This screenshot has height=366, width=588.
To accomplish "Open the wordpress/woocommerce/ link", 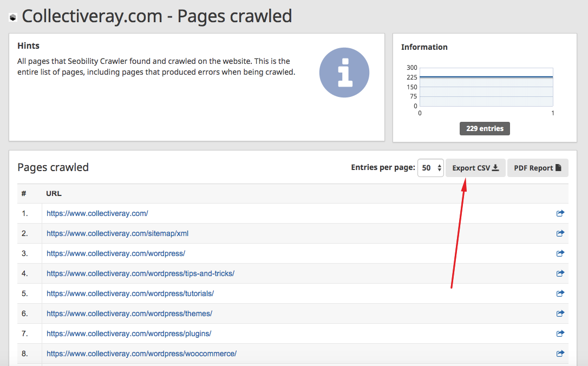I will [141, 354].
